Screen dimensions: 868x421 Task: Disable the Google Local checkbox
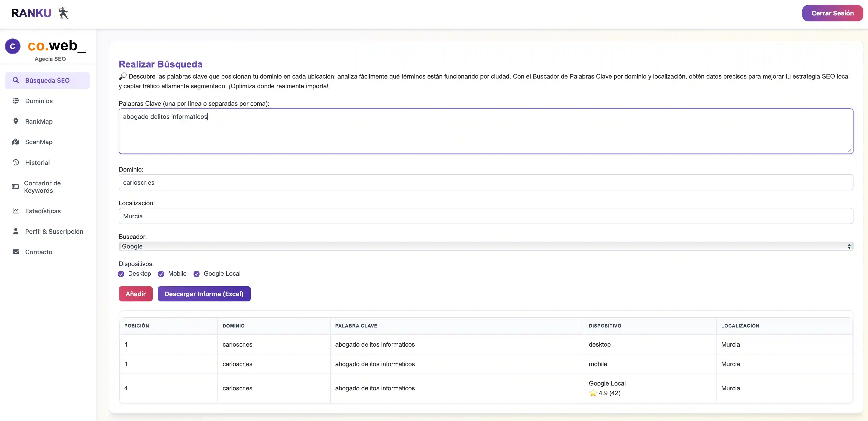(x=197, y=274)
